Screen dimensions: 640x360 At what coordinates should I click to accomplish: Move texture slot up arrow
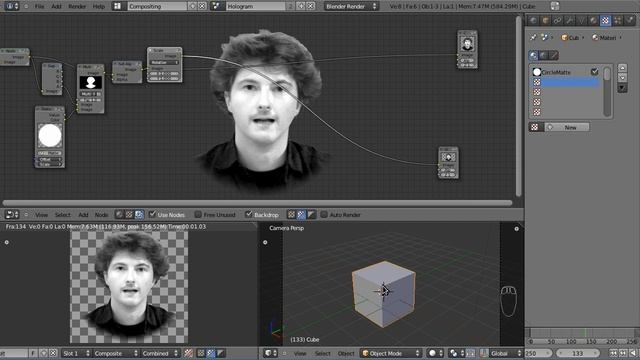point(622,68)
